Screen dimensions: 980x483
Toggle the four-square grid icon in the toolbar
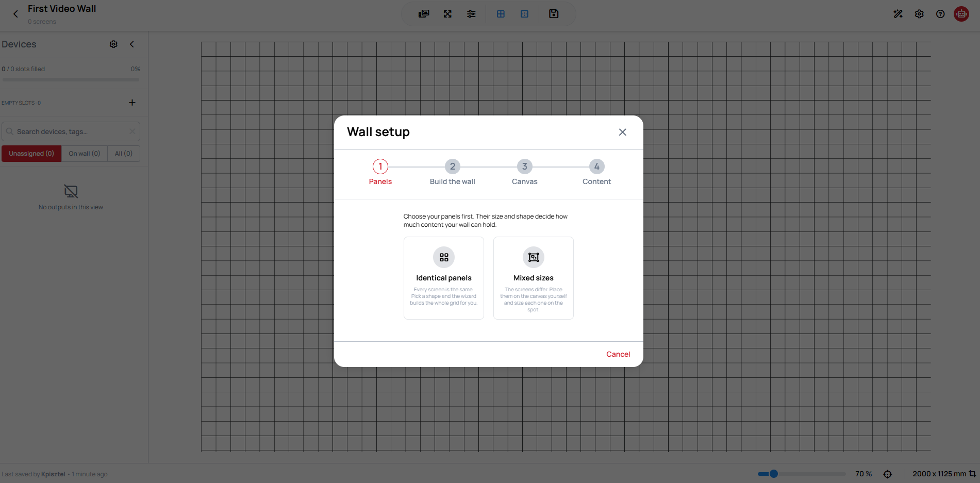pos(501,14)
